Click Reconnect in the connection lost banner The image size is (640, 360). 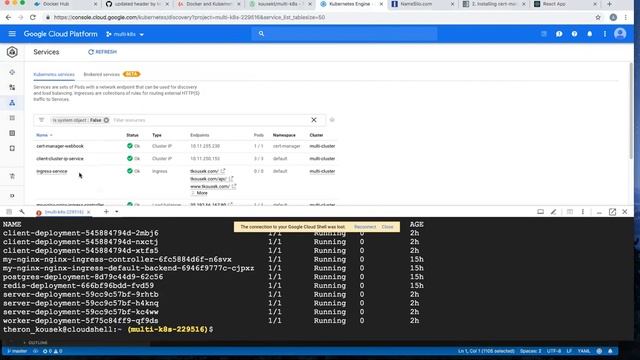364,227
